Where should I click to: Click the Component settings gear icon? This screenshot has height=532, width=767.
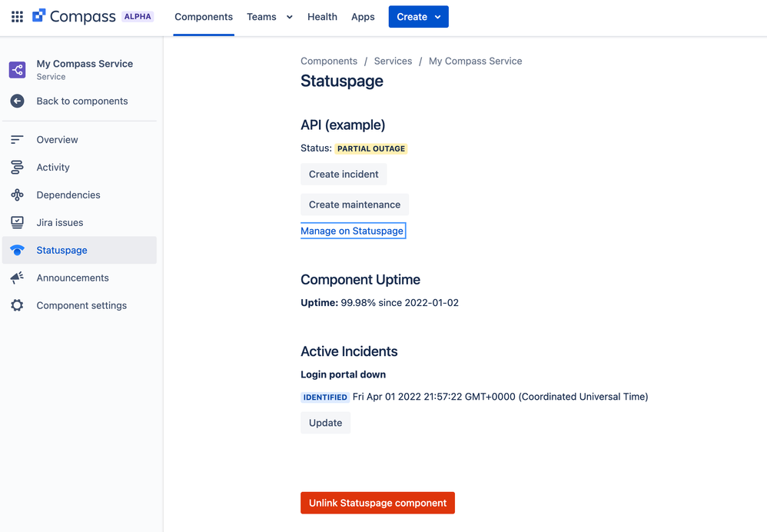(17, 305)
